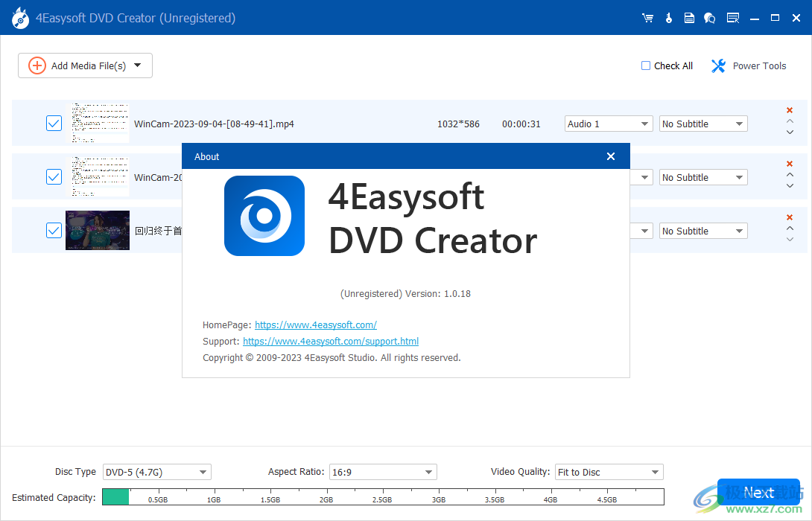Change Video Quality from Fit to Disc

(x=609, y=472)
